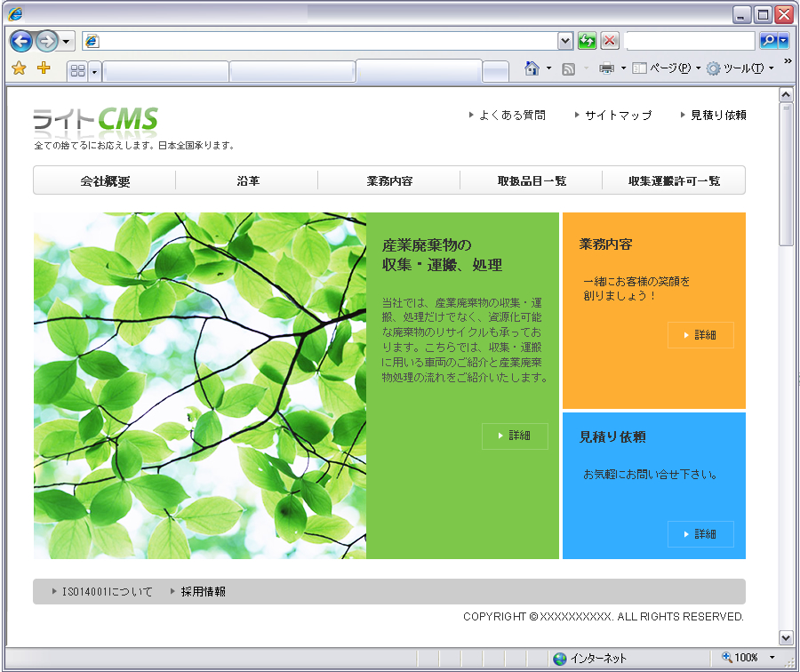Viewport: 800px width, 672px height.
Task: Click the small New Tab button
Action: click(x=495, y=71)
